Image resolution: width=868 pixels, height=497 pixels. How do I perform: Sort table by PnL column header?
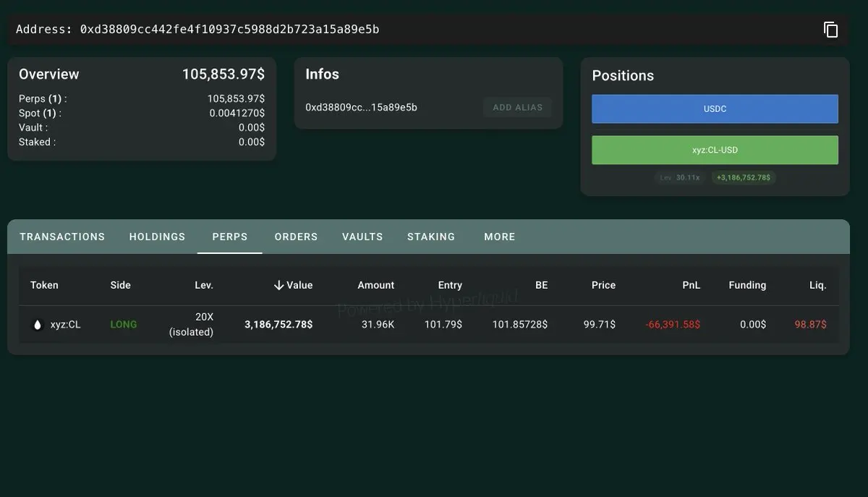click(692, 285)
